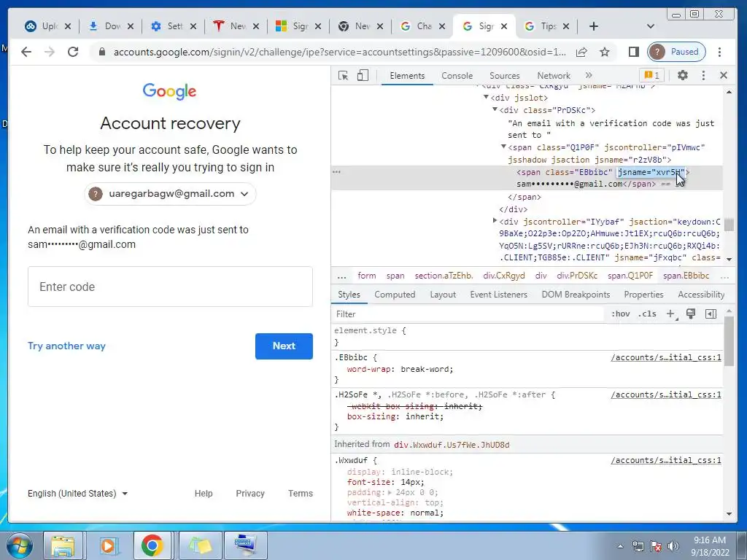Reload the current page

point(73,52)
